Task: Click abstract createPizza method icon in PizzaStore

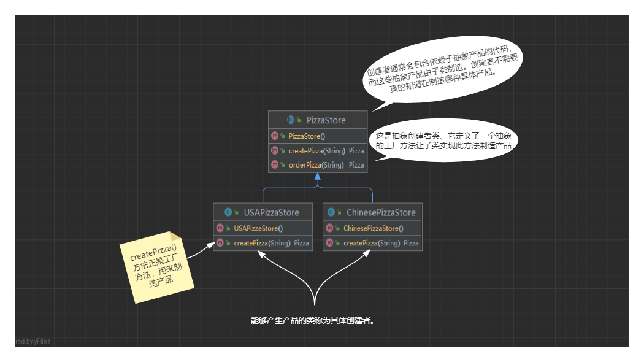Action: coord(275,150)
